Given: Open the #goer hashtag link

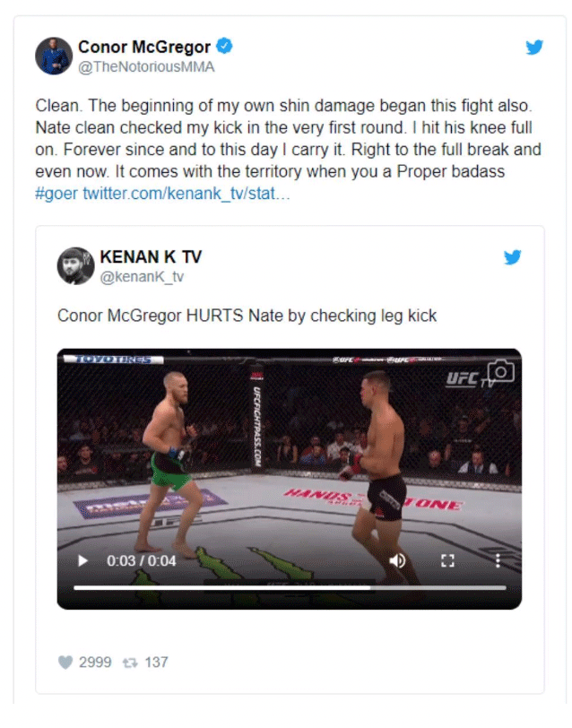Looking at the screenshot, I should tap(56, 193).
